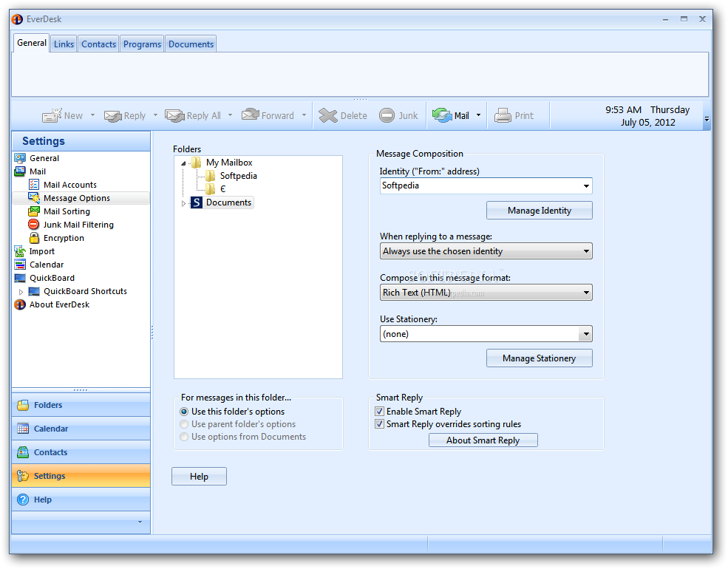Viewport: 728px width, 569px height.
Task: Click the Help button below folder options
Action: coord(199,476)
